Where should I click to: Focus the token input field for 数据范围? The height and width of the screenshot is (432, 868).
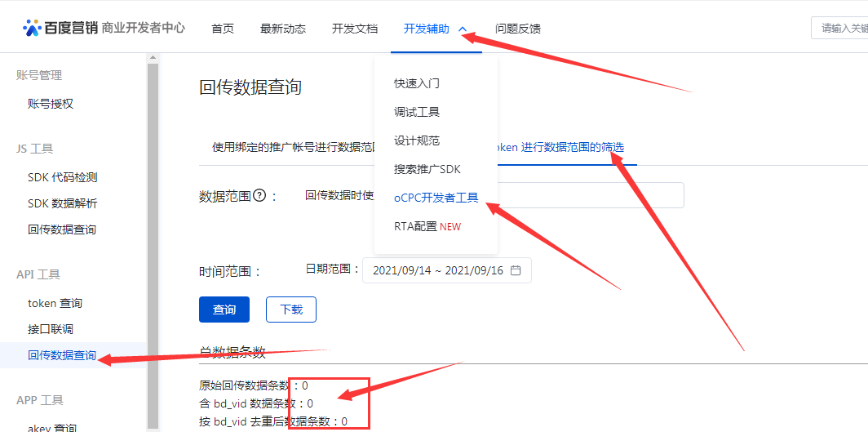[591, 195]
